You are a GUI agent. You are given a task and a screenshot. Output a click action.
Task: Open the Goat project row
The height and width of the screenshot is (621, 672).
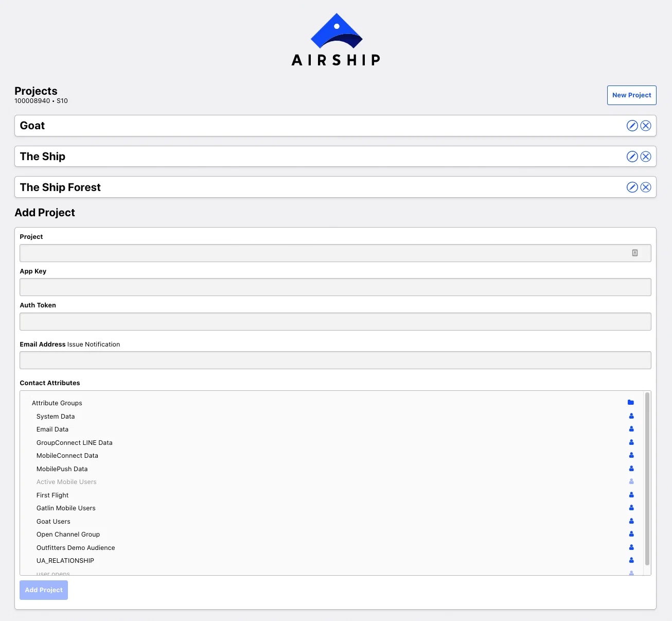point(32,126)
